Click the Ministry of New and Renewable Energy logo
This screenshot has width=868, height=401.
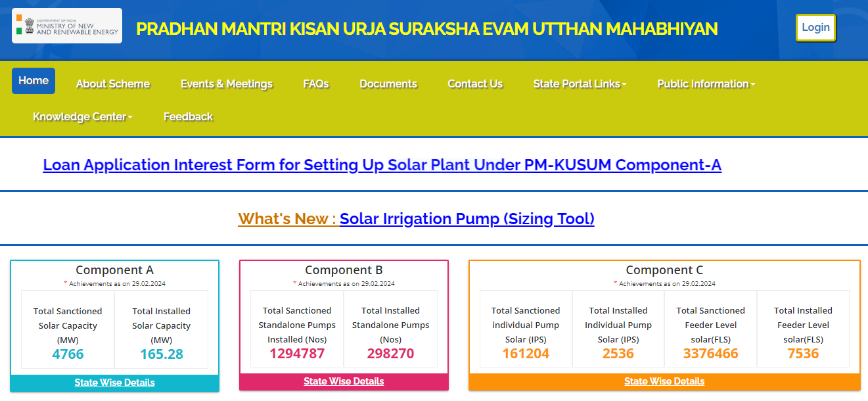pos(67,26)
